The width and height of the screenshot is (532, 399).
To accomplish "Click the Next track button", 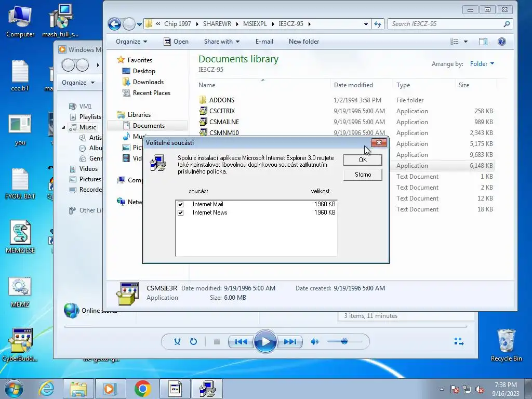I will point(289,342).
